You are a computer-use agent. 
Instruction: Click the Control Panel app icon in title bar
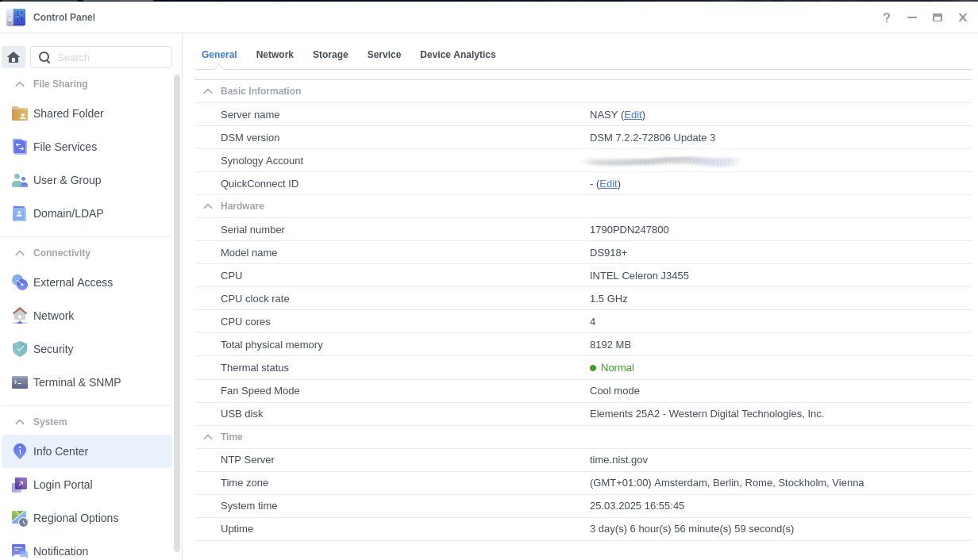tap(16, 17)
